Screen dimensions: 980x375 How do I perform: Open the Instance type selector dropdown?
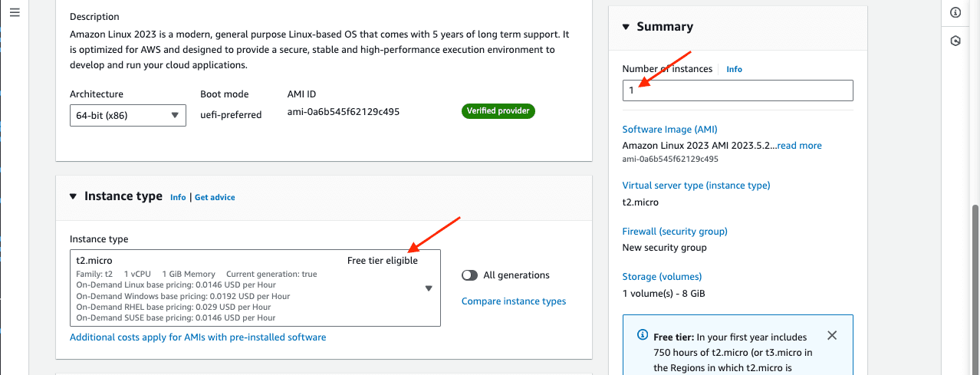pos(429,288)
